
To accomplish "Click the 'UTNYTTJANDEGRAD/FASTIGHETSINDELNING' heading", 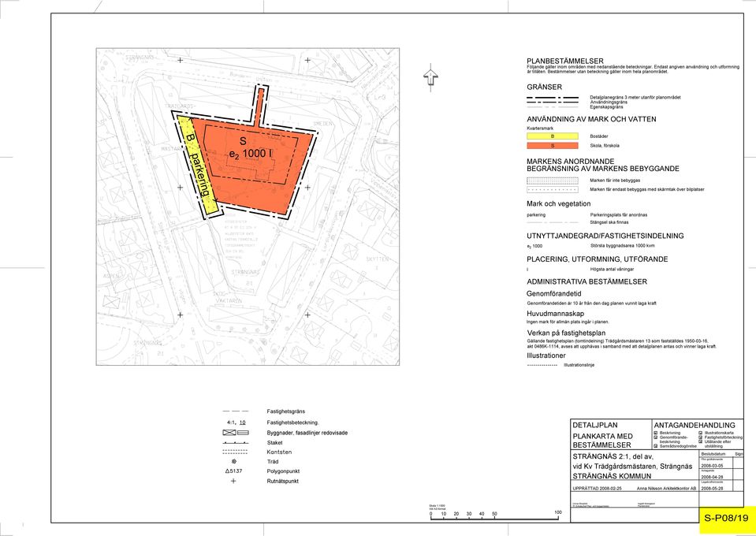I will (x=605, y=236).
